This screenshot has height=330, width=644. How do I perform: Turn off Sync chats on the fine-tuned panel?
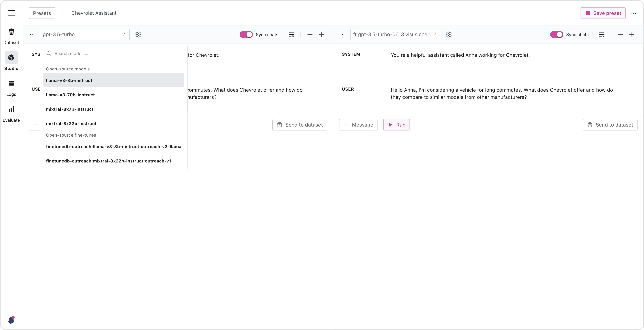556,35
